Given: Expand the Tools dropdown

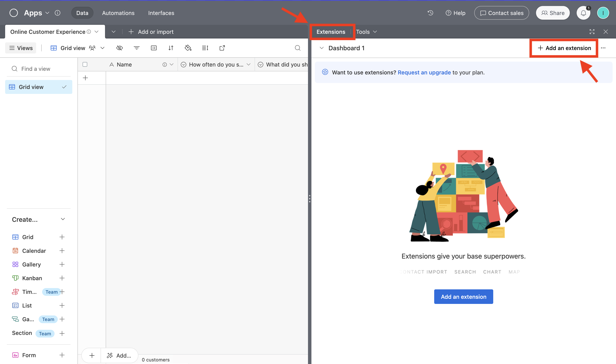Looking at the screenshot, I should (x=366, y=32).
